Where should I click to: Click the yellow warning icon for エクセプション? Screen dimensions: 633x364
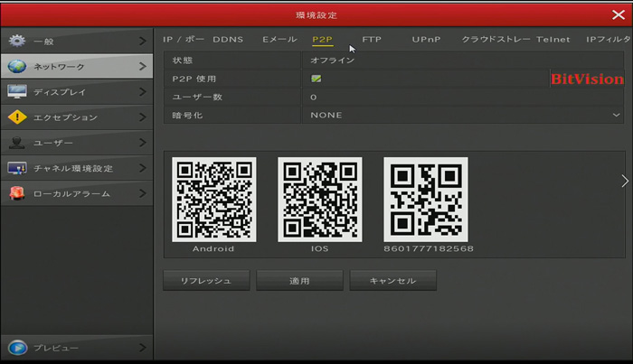click(x=17, y=117)
